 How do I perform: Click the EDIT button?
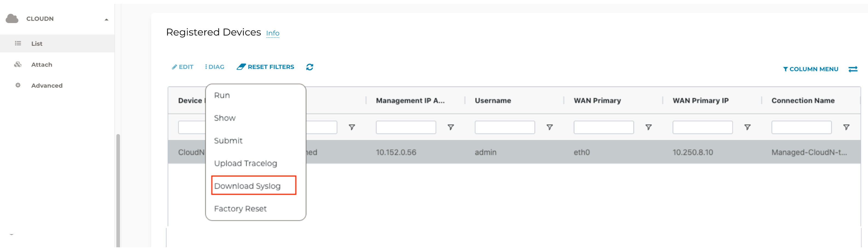(182, 66)
